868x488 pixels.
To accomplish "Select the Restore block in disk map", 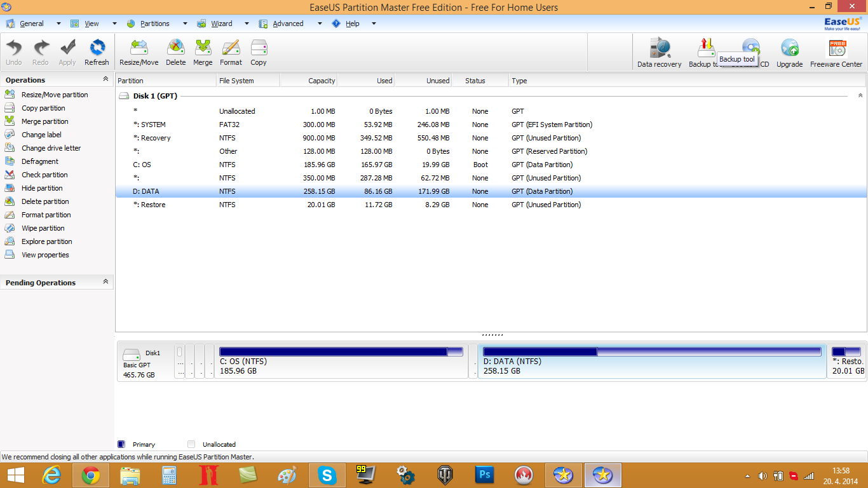I will [846, 362].
